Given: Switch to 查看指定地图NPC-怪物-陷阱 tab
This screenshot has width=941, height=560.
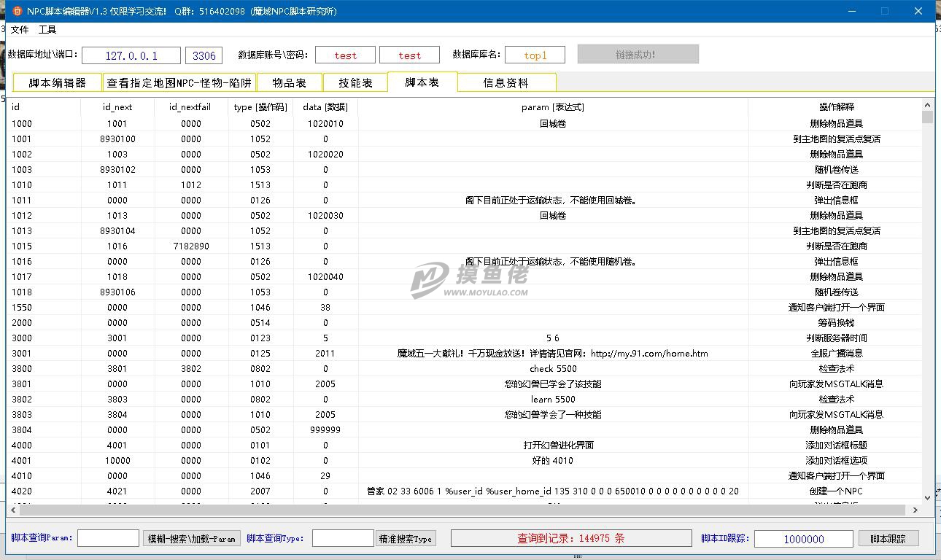Looking at the screenshot, I should (x=179, y=83).
